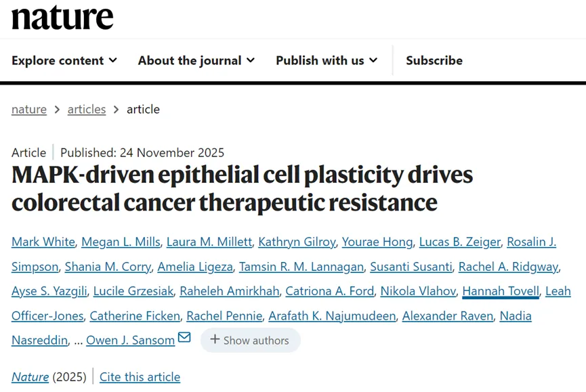Open author Mark White's profile link

pyautogui.click(x=43, y=242)
